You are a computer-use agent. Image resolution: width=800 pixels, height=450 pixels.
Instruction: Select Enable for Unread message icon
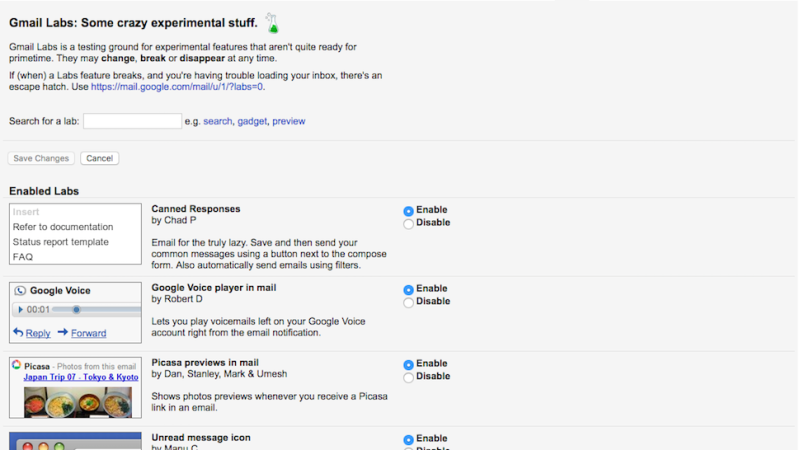(408, 439)
